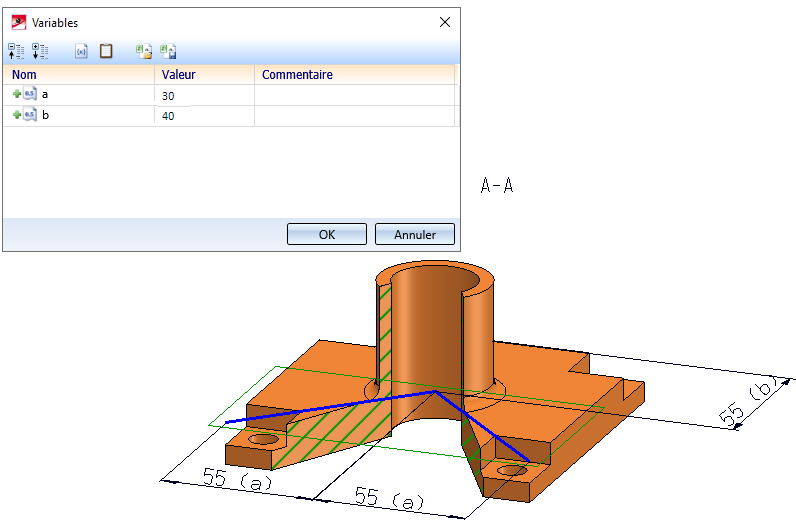Click the new variable (x) icon
The image size is (796, 520).
pyautogui.click(x=82, y=50)
